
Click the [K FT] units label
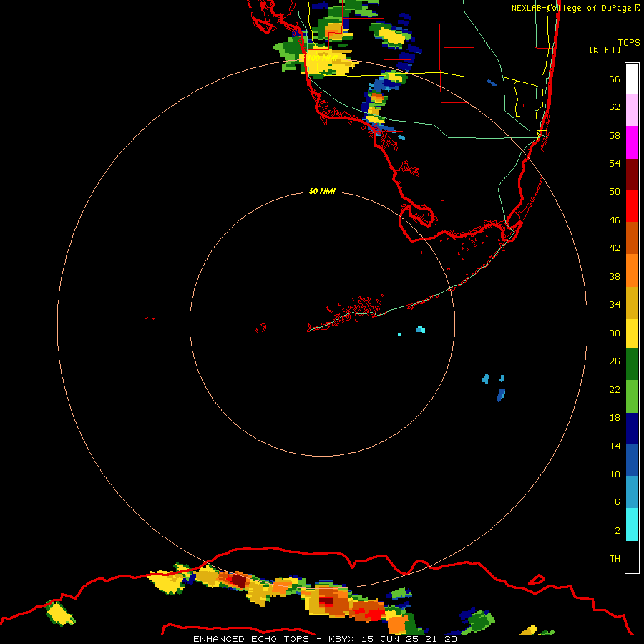point(605,49)
